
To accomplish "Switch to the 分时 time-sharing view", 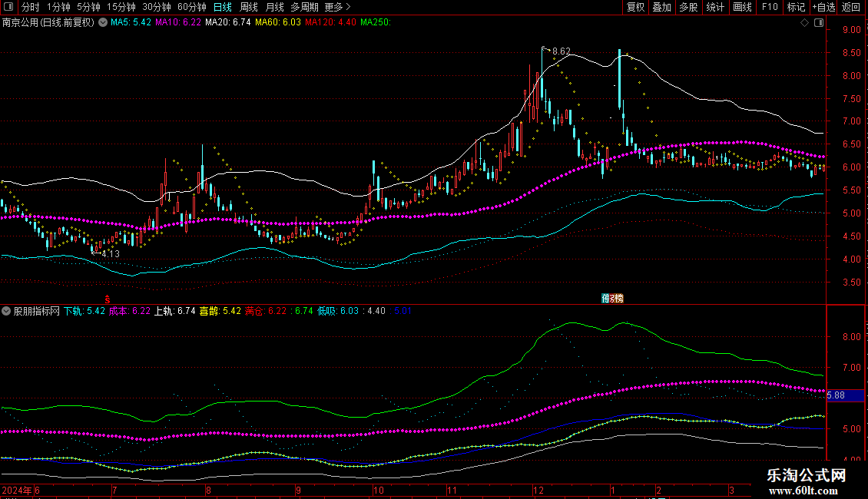I will coord(31,7).
